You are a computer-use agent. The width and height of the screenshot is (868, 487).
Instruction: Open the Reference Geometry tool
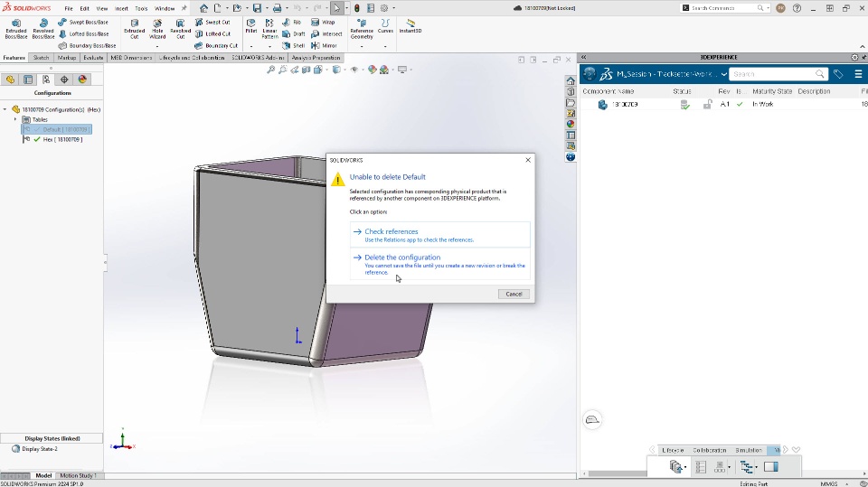click(x=362, y=29)
